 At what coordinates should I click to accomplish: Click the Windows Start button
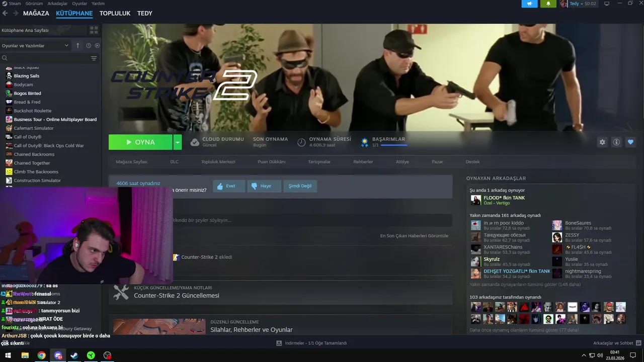8,355
